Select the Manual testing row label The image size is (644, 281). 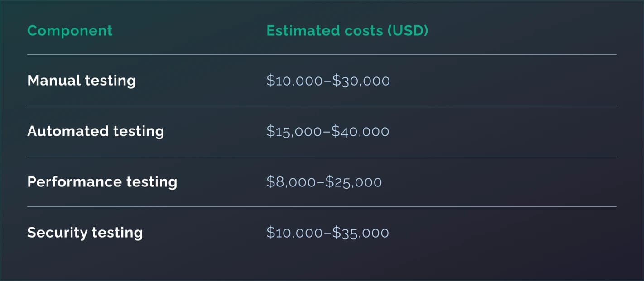82,81
